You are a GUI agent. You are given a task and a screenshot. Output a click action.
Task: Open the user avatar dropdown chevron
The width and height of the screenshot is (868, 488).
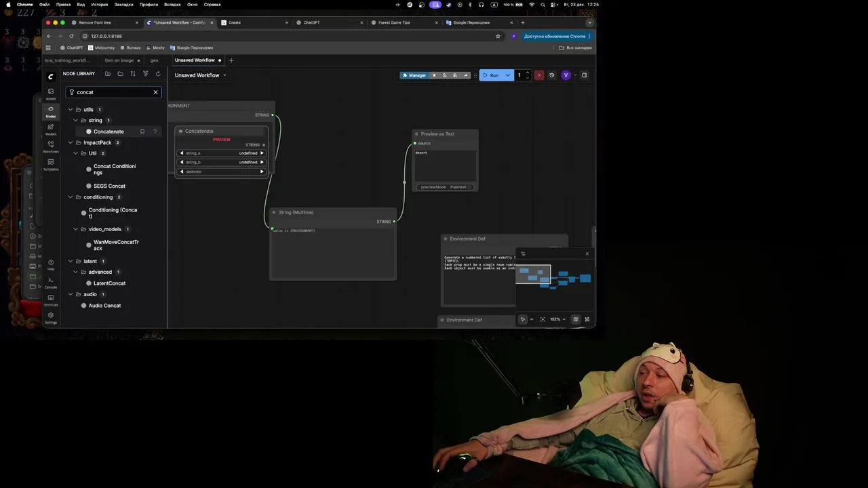click(574, 75)
